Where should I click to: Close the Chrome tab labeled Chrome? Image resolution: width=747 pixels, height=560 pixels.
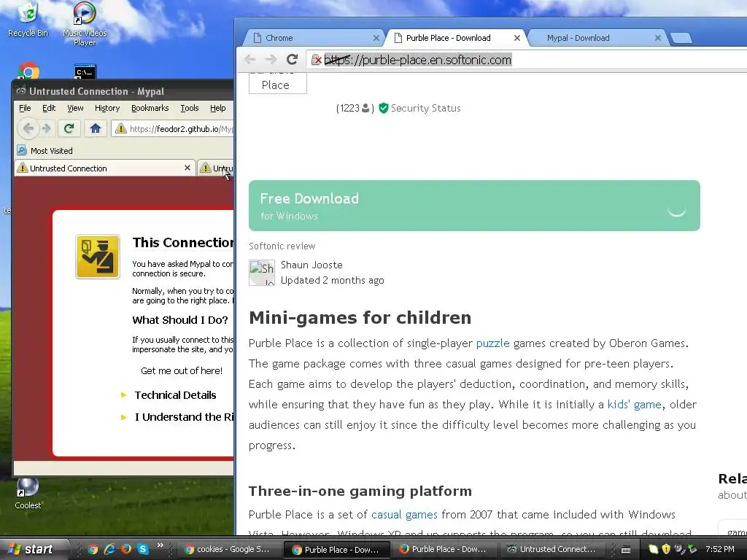tap(376, 38)
